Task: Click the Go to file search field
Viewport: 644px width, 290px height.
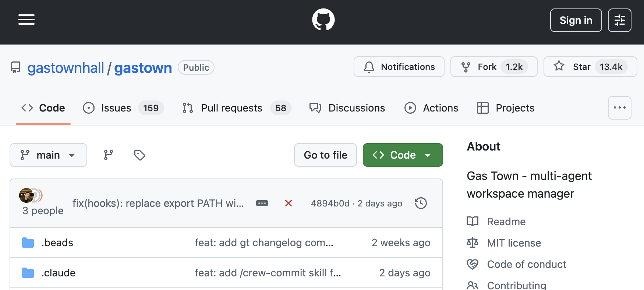Action: (325, 155)
